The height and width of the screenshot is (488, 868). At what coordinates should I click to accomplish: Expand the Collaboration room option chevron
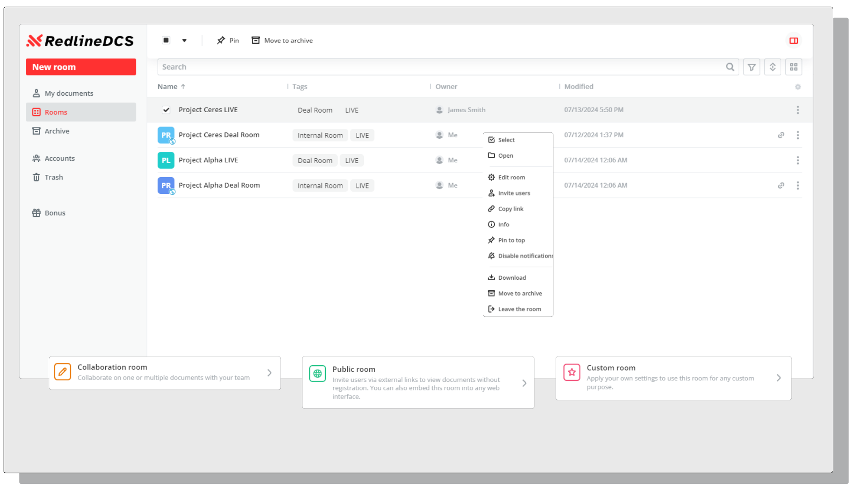(269, 373)
